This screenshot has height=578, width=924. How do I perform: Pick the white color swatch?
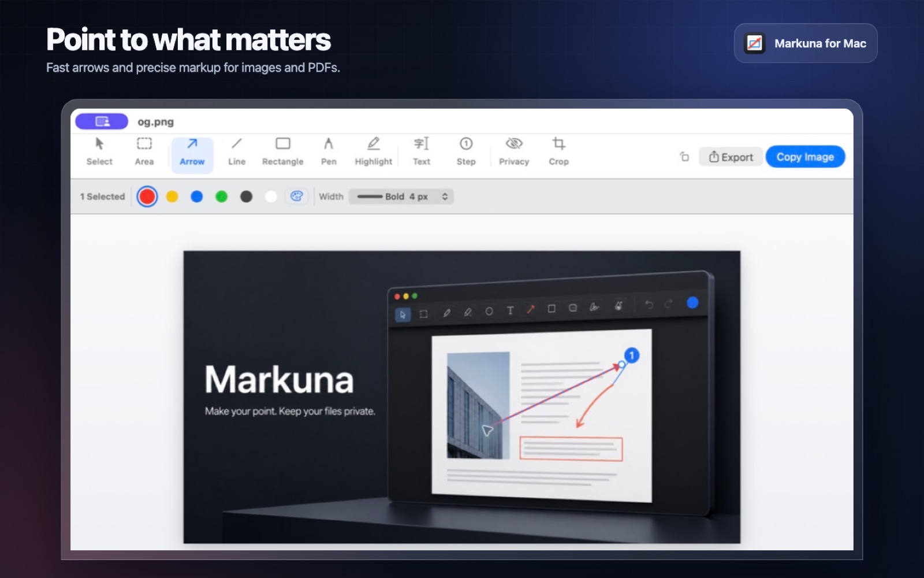[x=271, y=197]
